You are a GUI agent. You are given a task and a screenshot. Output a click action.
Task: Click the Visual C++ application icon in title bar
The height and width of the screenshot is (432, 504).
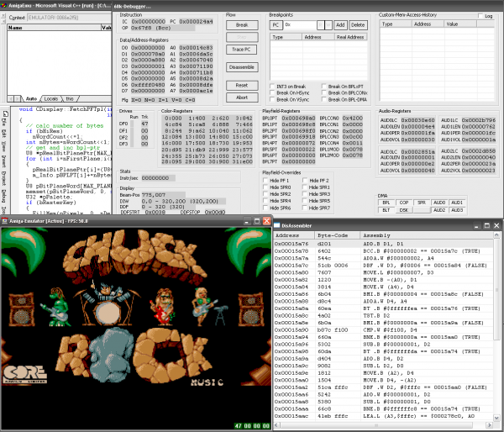3,6
